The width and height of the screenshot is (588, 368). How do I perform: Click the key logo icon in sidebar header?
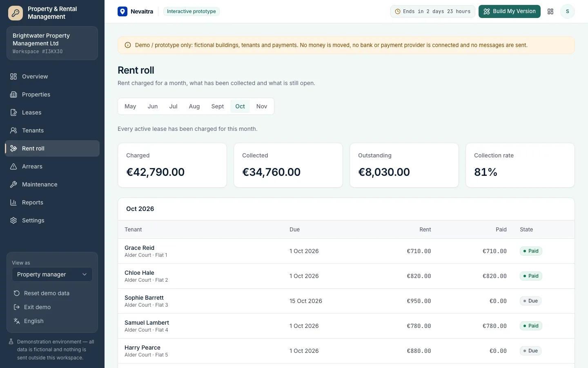[16, 13]
